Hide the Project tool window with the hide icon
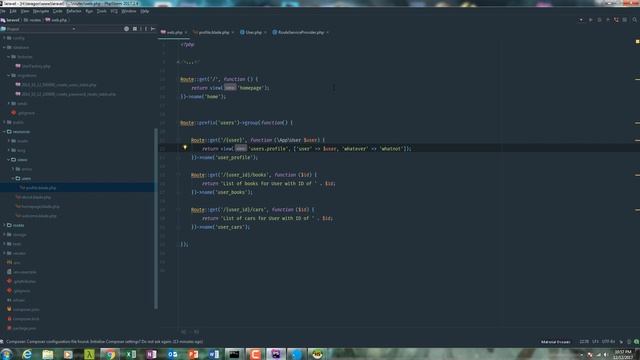This screenshot has width=640, height=360. pyautogui.click(x=153, y=29)
